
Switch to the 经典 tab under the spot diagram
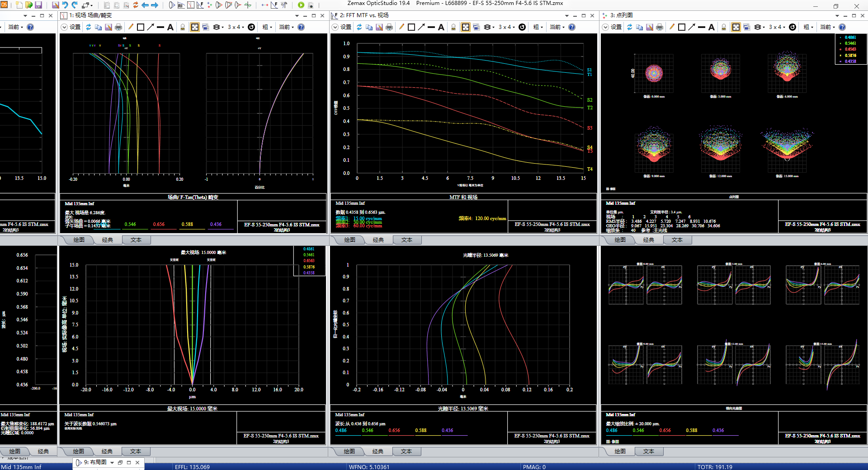point(649,240)
